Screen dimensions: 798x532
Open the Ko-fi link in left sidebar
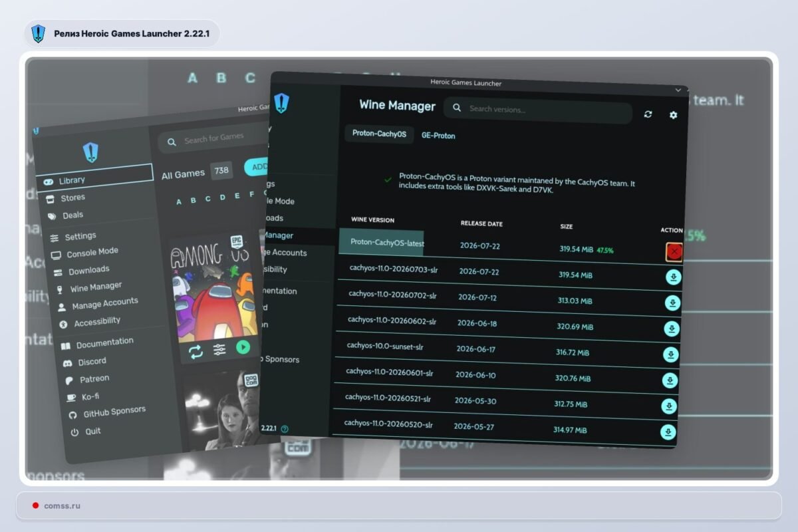pyautogui.click(x=90, y=396)
